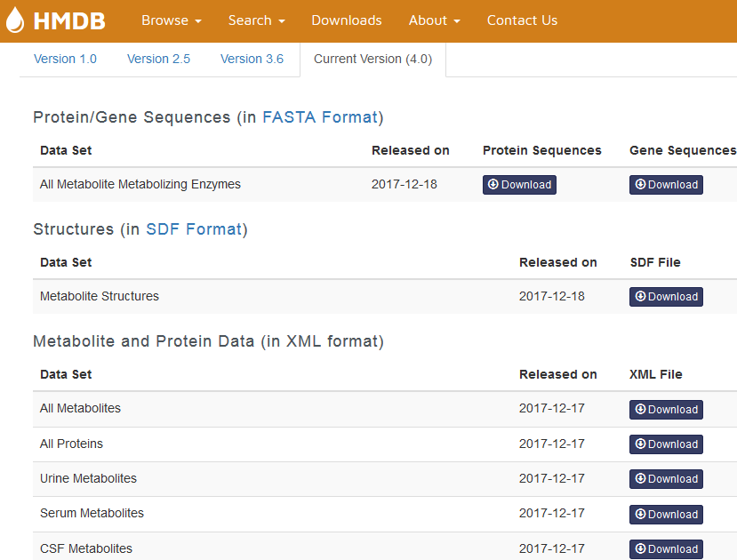Download CSF Metabolites XML file
Image resolution: width=737 pixels, height=560 pixels.
coord(666,549)
